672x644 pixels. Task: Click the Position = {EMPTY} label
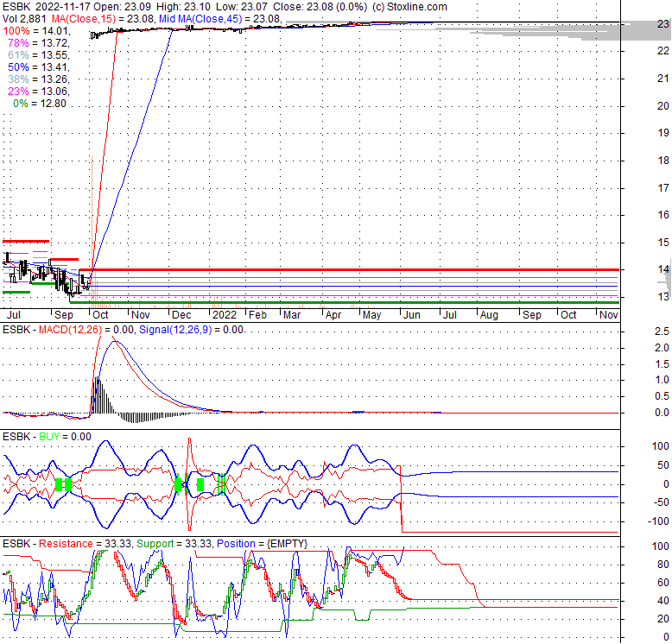point(263,544)
